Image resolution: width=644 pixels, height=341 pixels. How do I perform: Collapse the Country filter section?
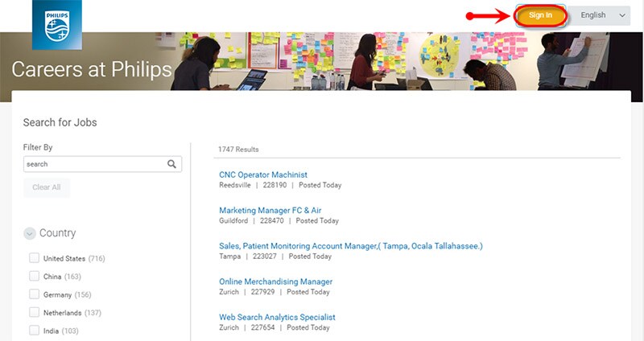click(30, 233)
